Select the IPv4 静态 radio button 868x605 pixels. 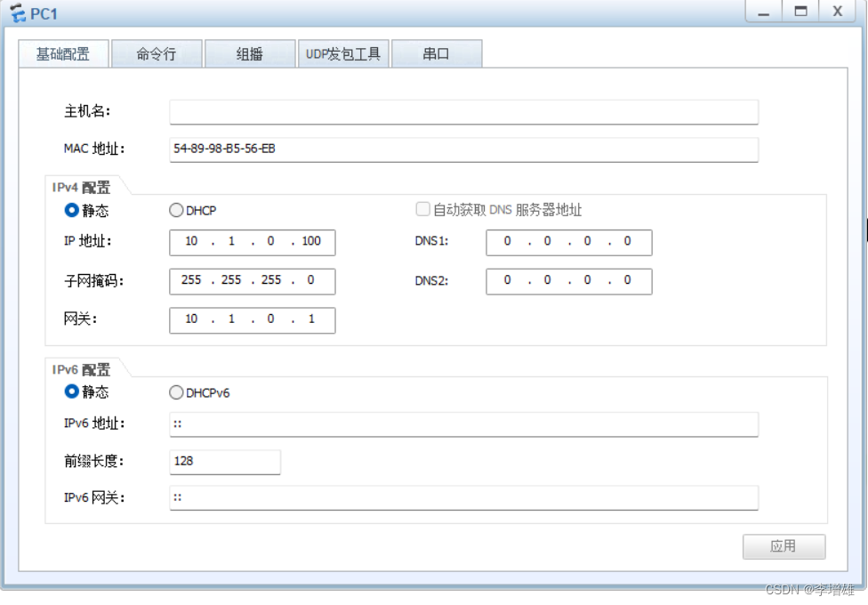coord(71,210)
